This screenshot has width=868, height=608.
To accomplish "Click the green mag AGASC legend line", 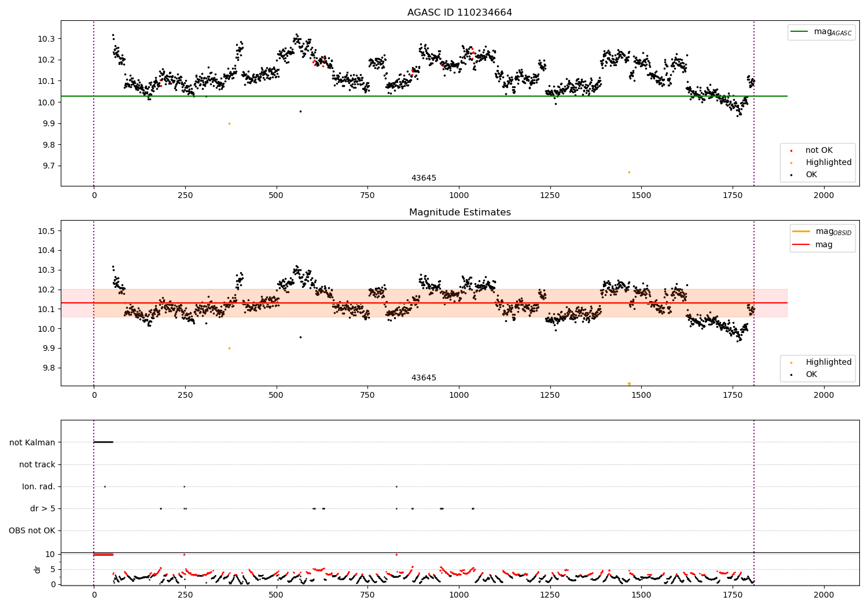I will pos(800,32).
